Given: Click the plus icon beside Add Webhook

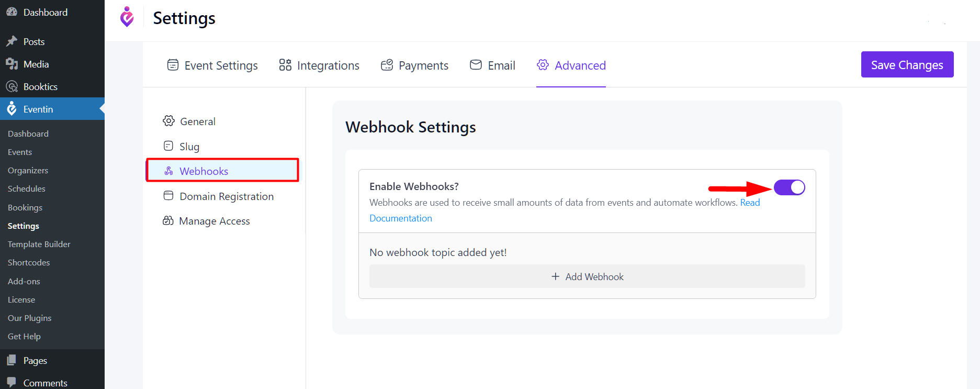Looking at the screenshot, I should click(x=556, y=276).
